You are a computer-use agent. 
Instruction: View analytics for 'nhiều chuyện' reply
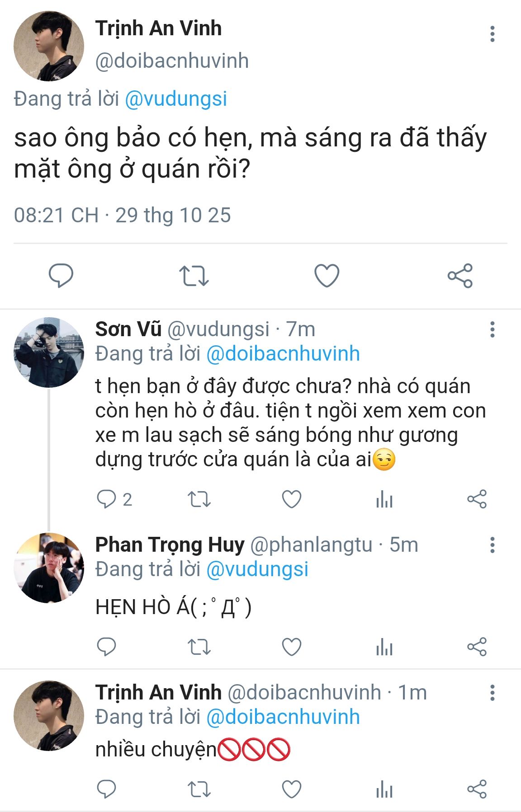384,789
